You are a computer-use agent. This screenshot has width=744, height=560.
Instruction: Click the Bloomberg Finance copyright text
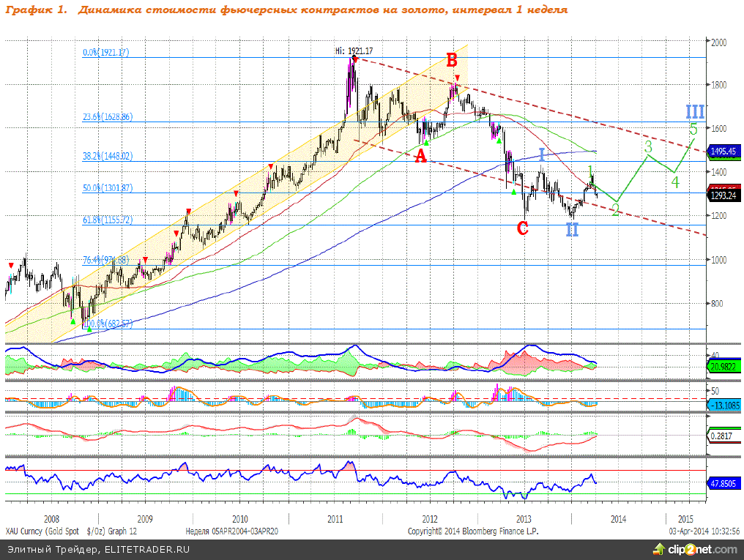click(473, 531)
